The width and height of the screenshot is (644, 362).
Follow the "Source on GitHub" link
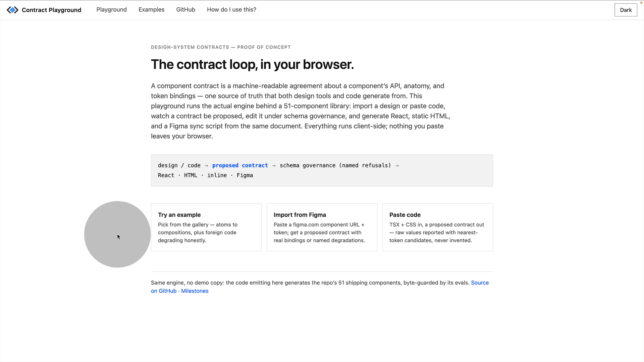click(480, 283)
